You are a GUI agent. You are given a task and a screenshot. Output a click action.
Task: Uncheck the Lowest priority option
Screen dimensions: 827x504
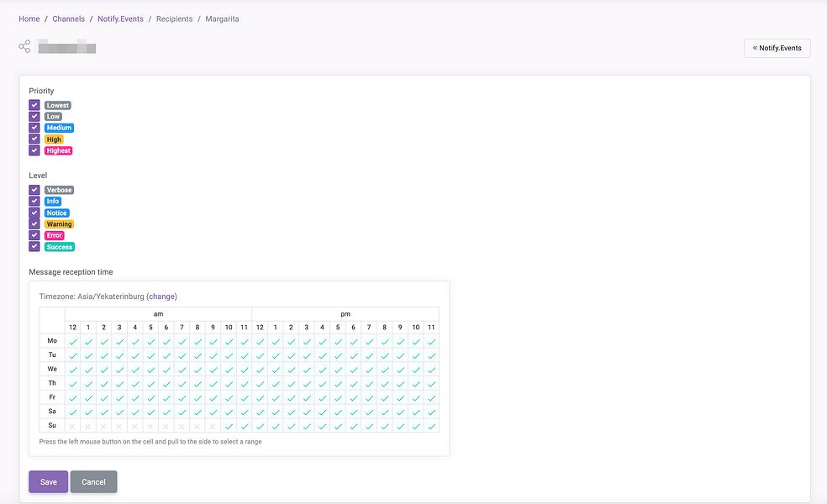(34, 104)
